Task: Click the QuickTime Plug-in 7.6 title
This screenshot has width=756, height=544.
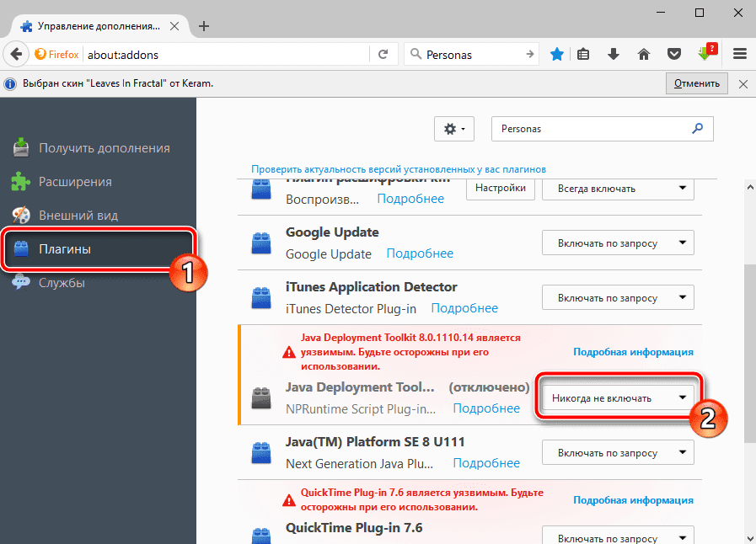Action: tap(354, 528)
